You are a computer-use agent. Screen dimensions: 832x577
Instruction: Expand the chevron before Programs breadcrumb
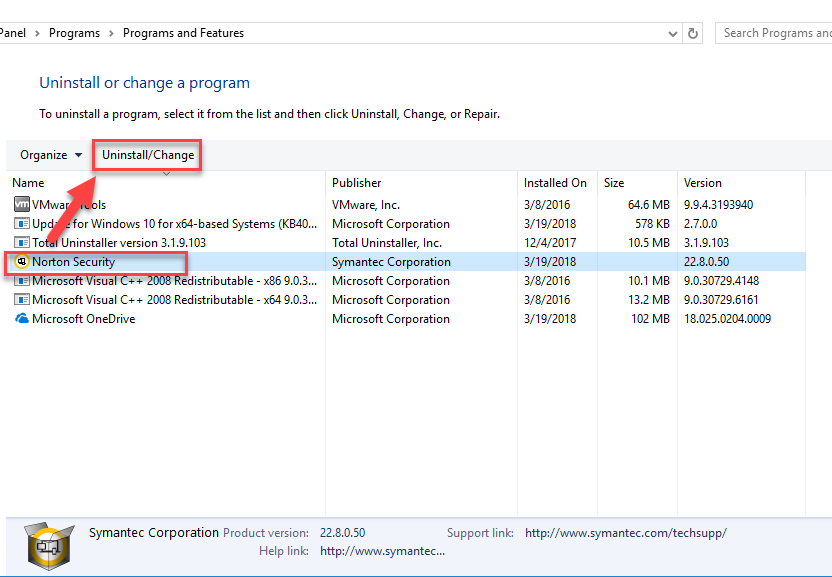(x=37, y=33)
